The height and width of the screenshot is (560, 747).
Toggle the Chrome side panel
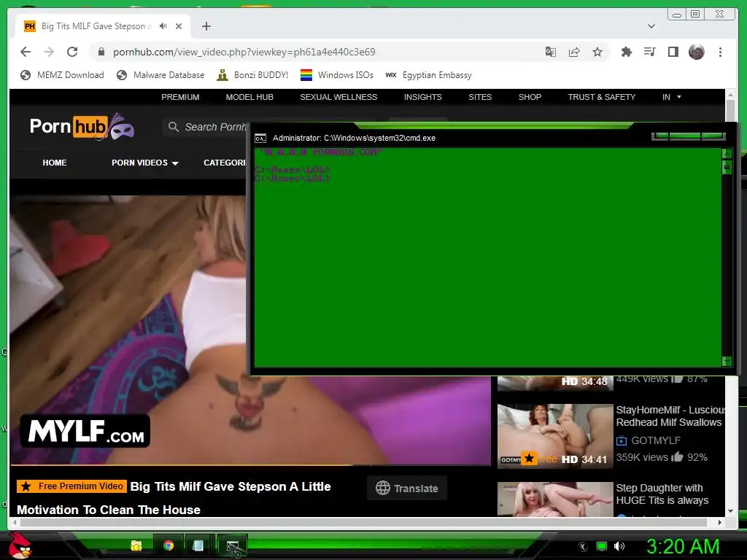point(673,52)
